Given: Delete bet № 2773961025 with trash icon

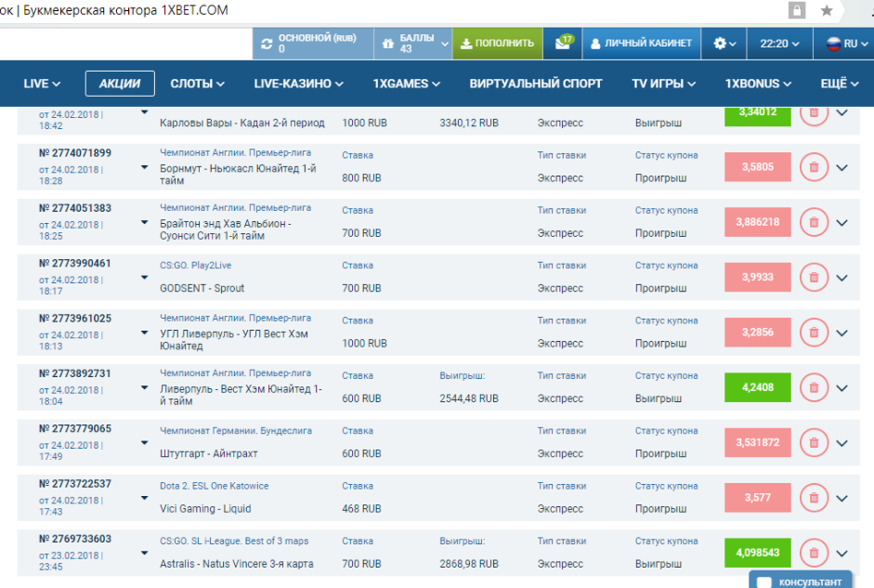Looking at the screenshot, I should [814, 333].
